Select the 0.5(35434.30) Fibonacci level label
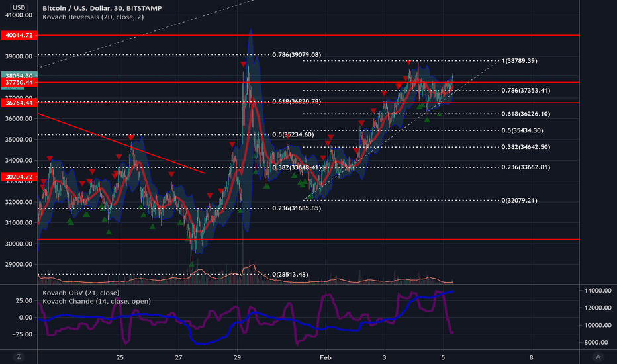This screenshot has height=364, width=617. pyautogui.click(x=522, y=130)
